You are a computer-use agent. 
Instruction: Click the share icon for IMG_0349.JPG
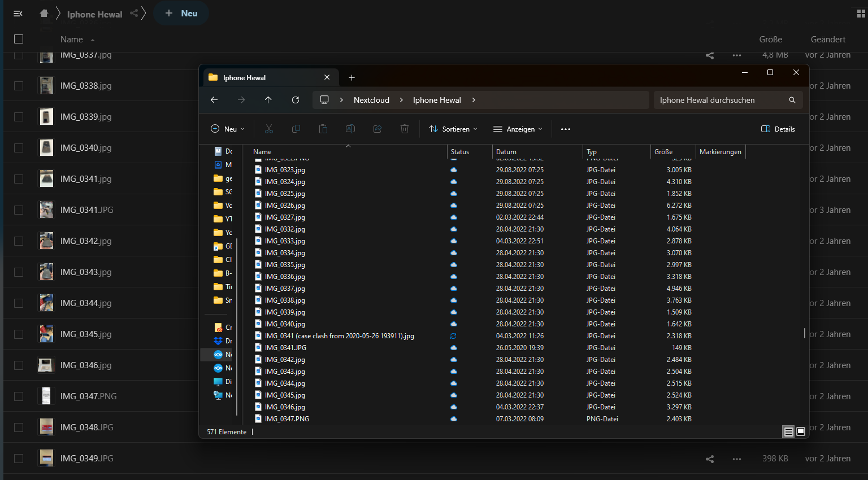(710, 459)
